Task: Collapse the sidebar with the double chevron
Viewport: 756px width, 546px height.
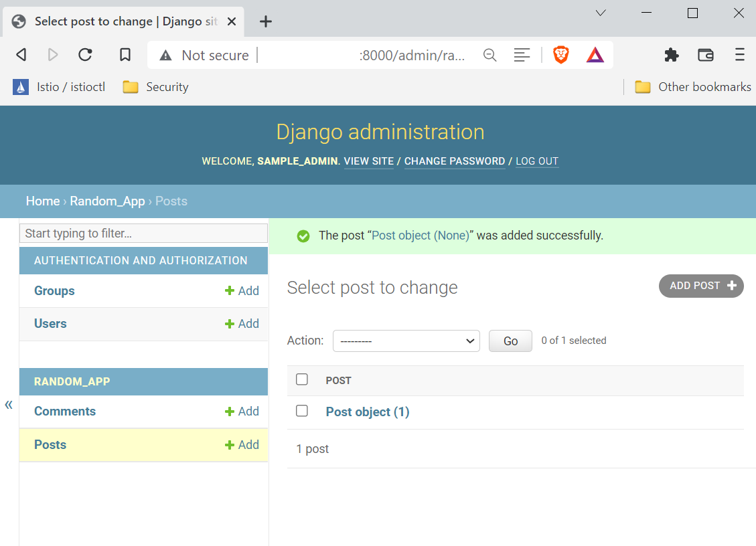Action: click(x=9, y=404)
